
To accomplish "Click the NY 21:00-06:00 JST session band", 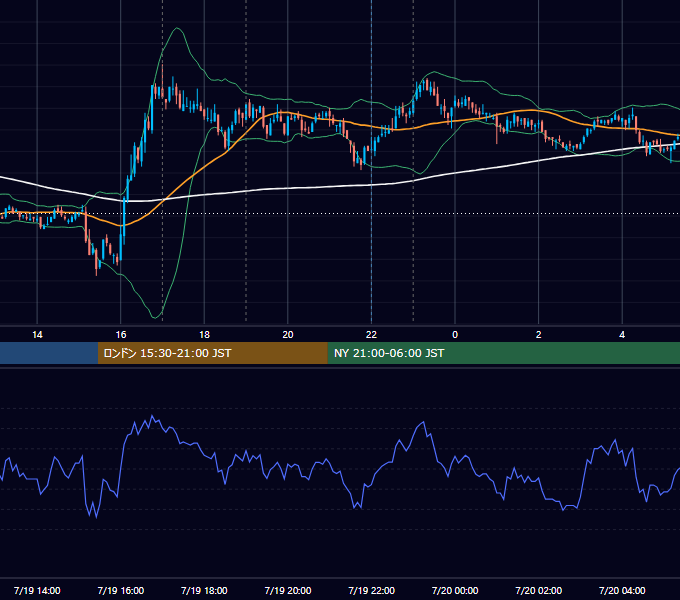I will 503,353.
